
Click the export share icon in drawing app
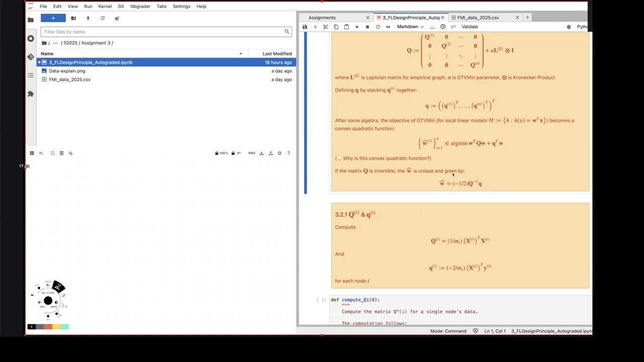pyautogui.click(x=270, y=153)
